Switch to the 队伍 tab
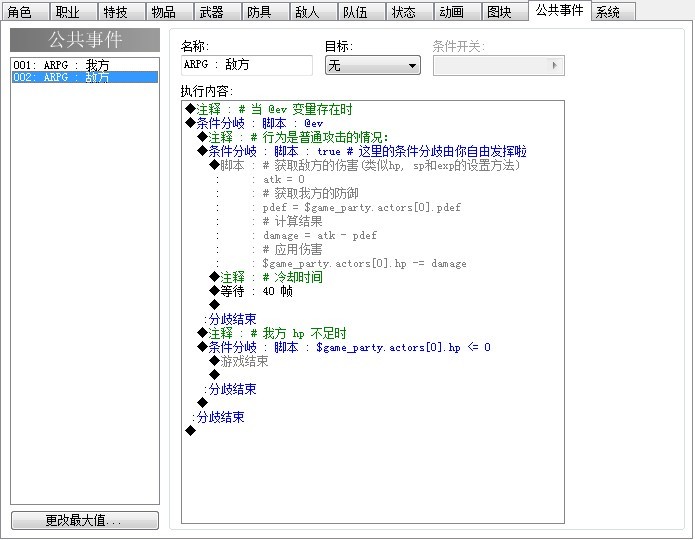695x540 pixels. click(361, 12)
